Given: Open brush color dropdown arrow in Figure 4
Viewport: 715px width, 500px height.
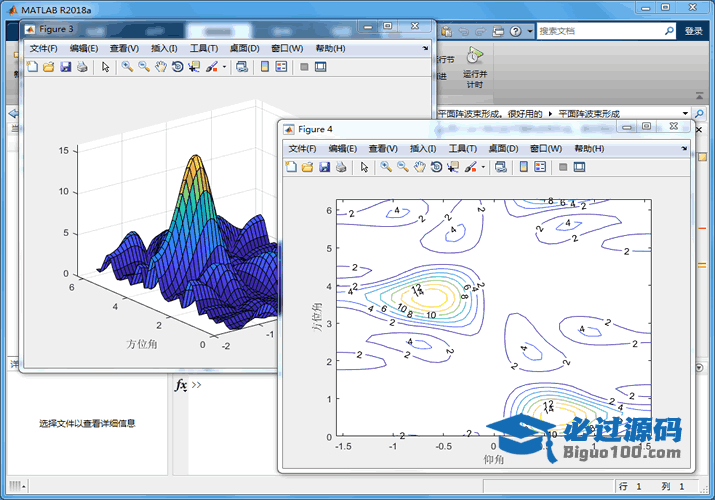Looking at the screenshot, I should click(x=483, y=167).
